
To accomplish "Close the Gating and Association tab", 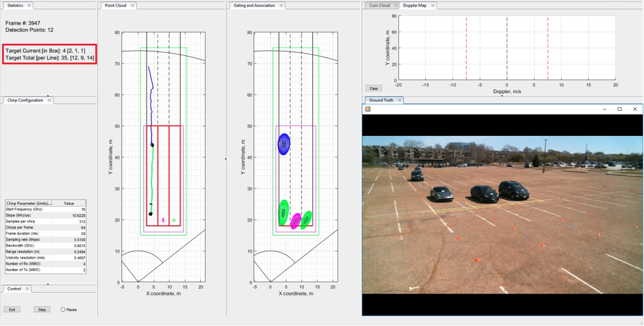I will tap(281, 5).
